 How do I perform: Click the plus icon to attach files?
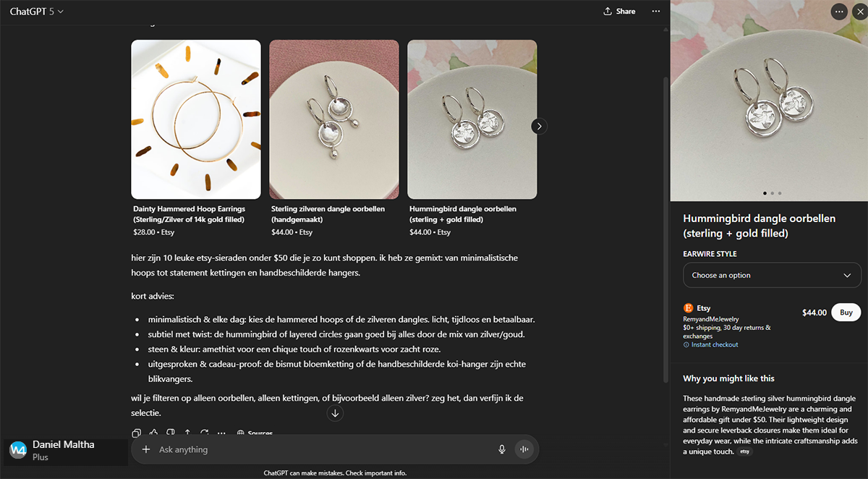click(x=146, y=449)
